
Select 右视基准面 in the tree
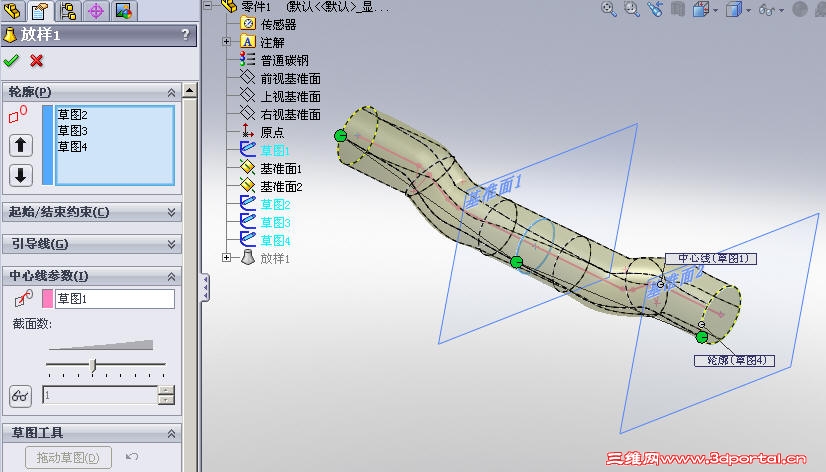[290, 114]
